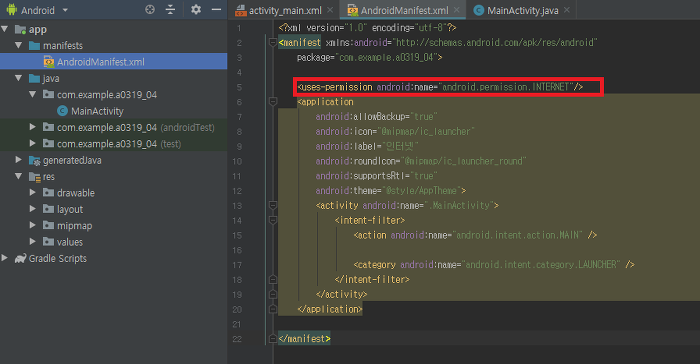Select the values folder row
The image size is (700, 364).
[113, 242]
